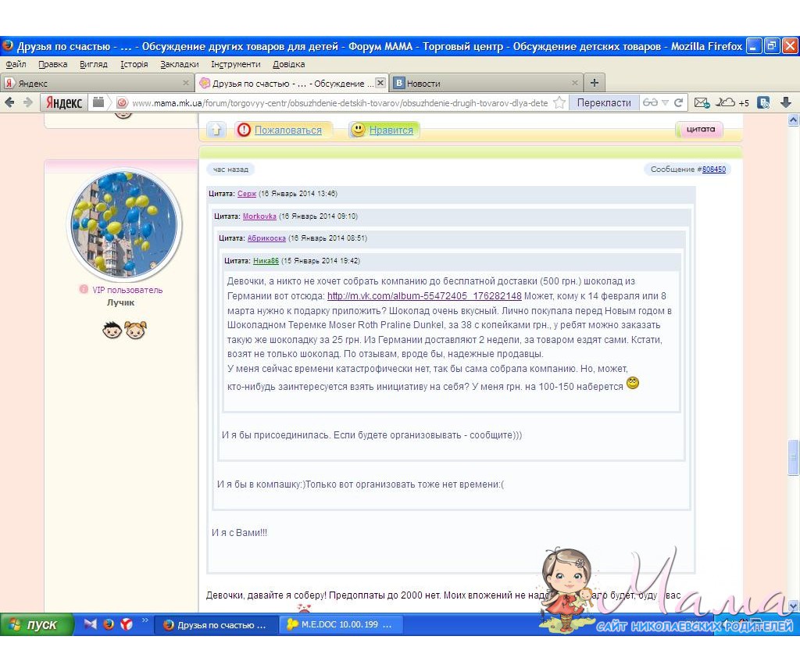800x672 pixels.
Task: Open the downloads arrow icon in the toolbar
Action: pyautogui.click(x=785, y=102)
